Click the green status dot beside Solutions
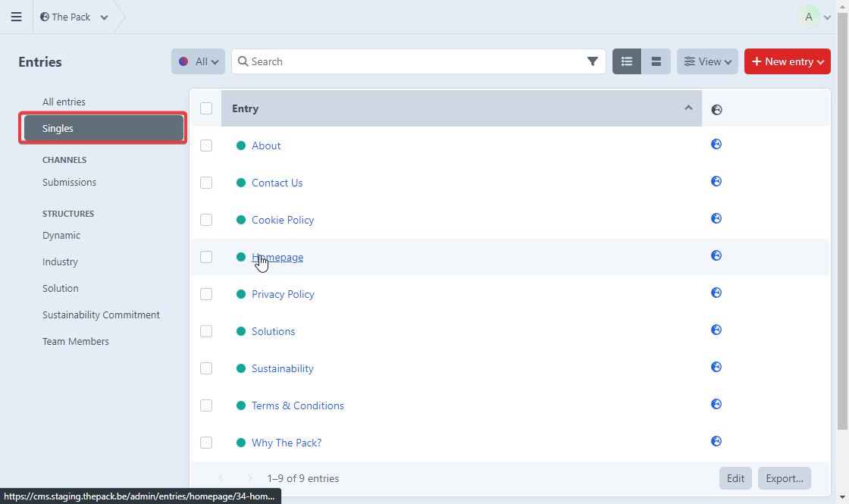This screenshot has height=504, width=849. click(241, 331)
